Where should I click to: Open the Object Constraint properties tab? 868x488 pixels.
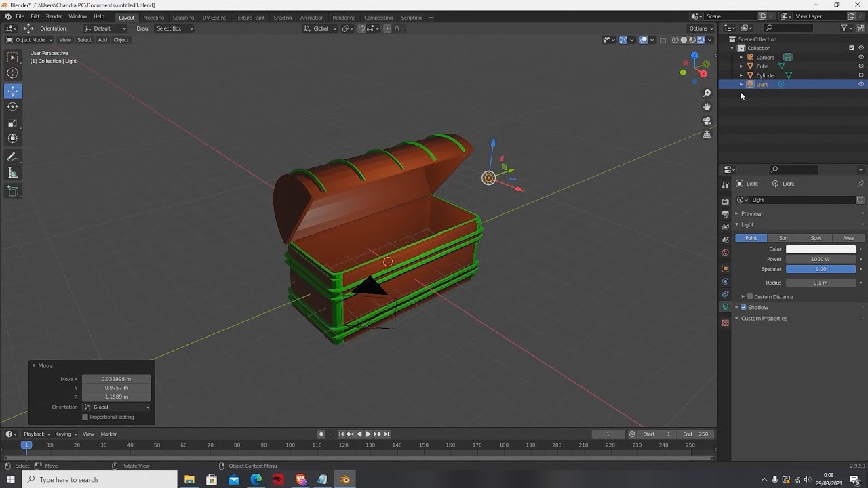point(725,294)
